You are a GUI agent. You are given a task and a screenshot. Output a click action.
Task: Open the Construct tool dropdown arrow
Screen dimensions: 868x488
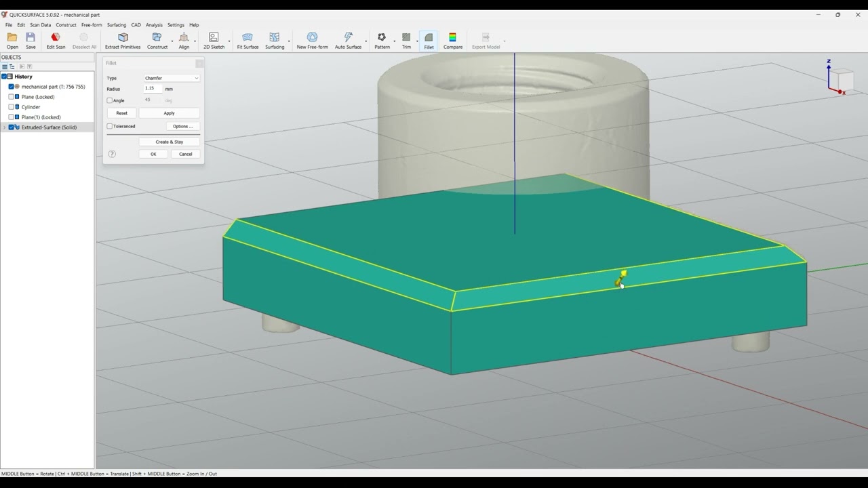click(x=172, y=41)
